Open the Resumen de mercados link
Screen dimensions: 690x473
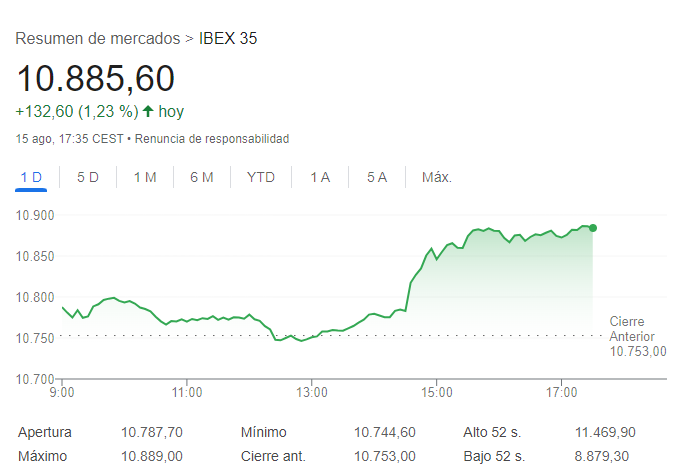[98, 38]
